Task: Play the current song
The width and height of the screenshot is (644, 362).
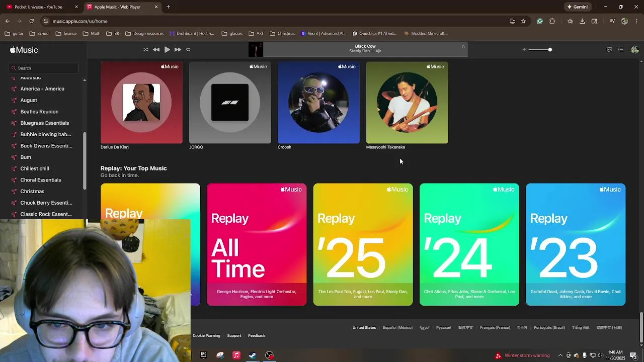Action: [167, 50]
